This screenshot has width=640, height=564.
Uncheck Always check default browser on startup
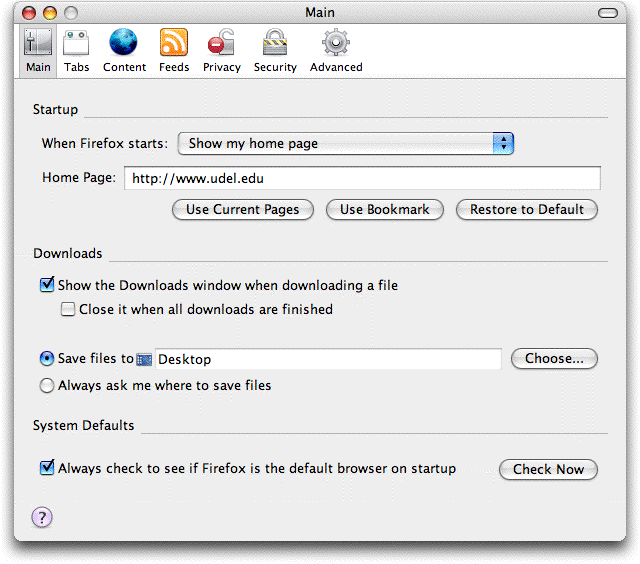47,468
